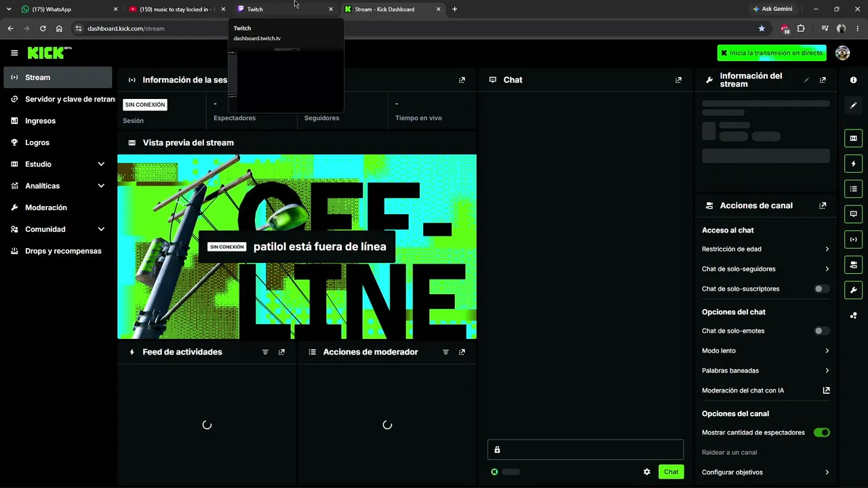Bookmark this page with the star icon
The width and height of the screenshot is (868, 488).
tap(762, 28)
